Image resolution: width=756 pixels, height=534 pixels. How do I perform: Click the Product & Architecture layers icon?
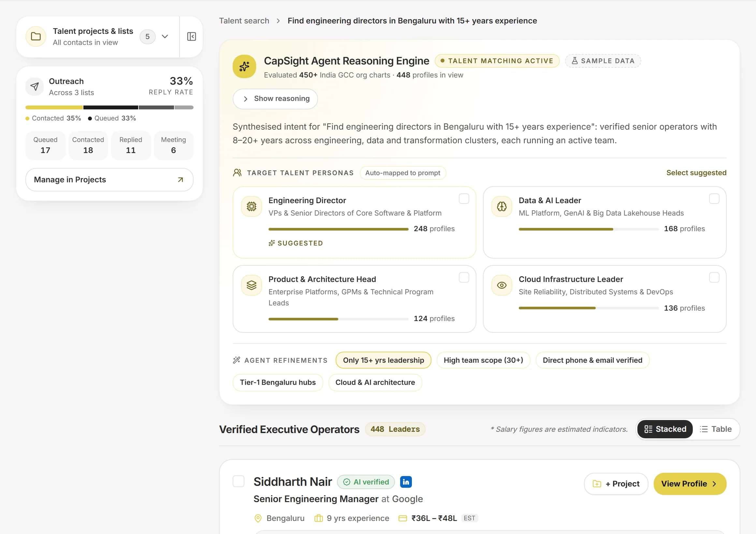point(252,285)
